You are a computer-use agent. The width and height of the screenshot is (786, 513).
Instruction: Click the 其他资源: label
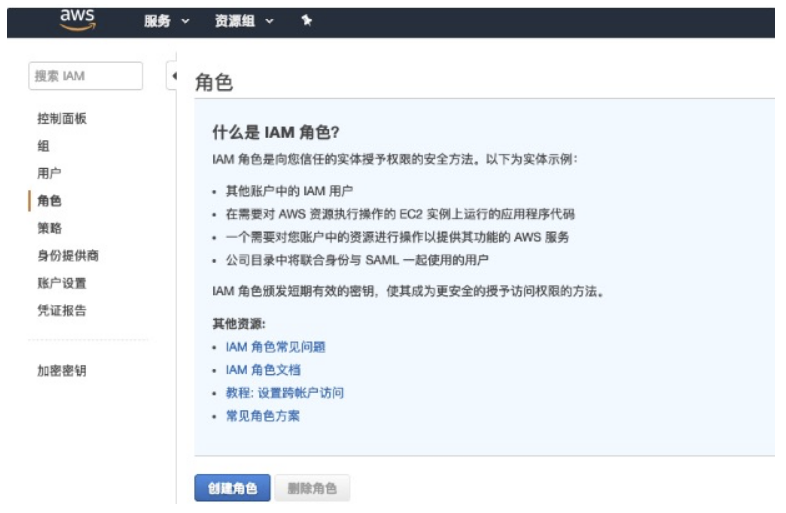239,324
